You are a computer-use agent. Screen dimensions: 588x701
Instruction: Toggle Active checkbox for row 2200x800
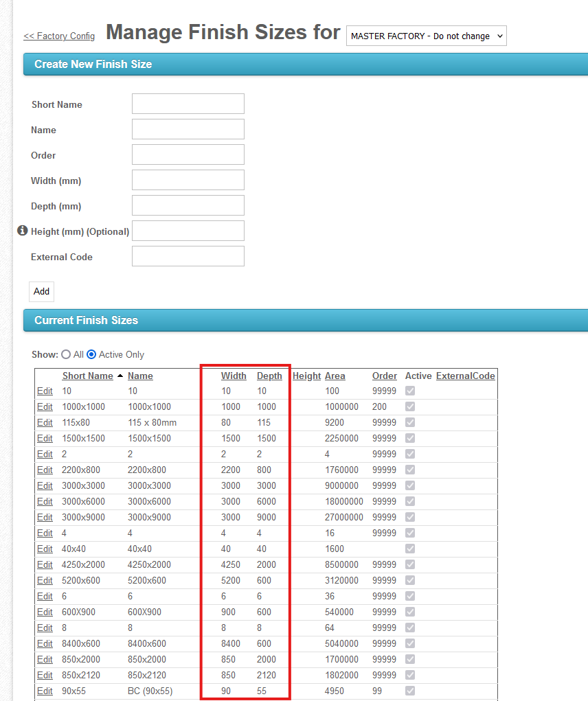[410, 470]
